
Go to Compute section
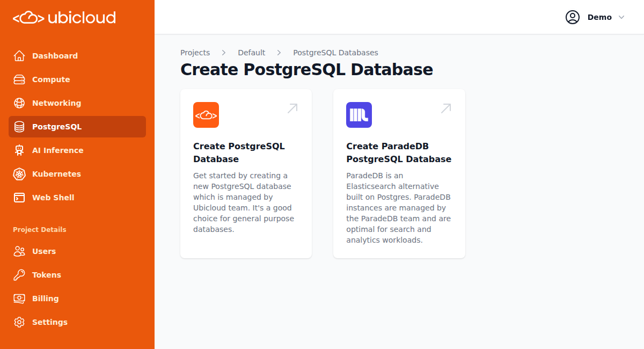tap(77, 79)
